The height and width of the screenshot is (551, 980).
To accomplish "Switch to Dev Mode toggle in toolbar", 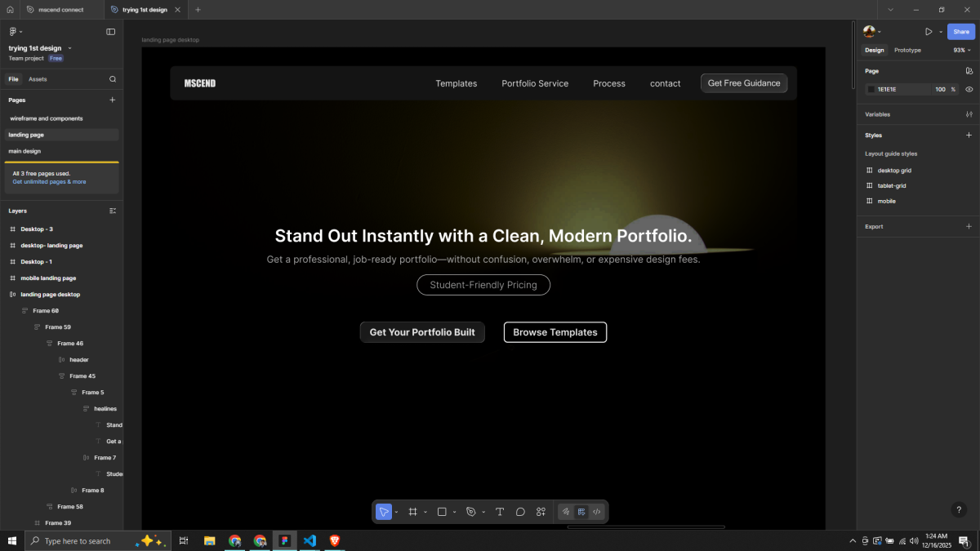I will [597, 512].
